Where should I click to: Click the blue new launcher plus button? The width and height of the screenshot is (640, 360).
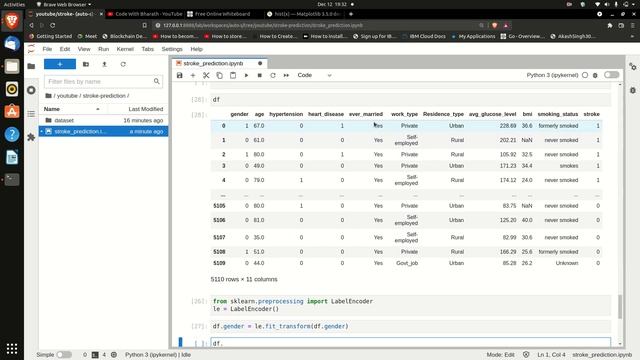point(60,64)
